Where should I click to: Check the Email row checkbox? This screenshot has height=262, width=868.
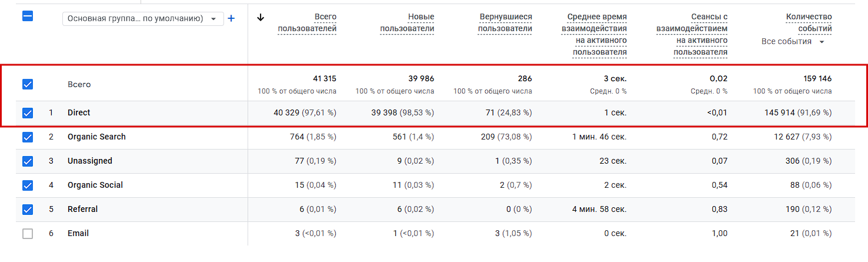coord(28,233)
